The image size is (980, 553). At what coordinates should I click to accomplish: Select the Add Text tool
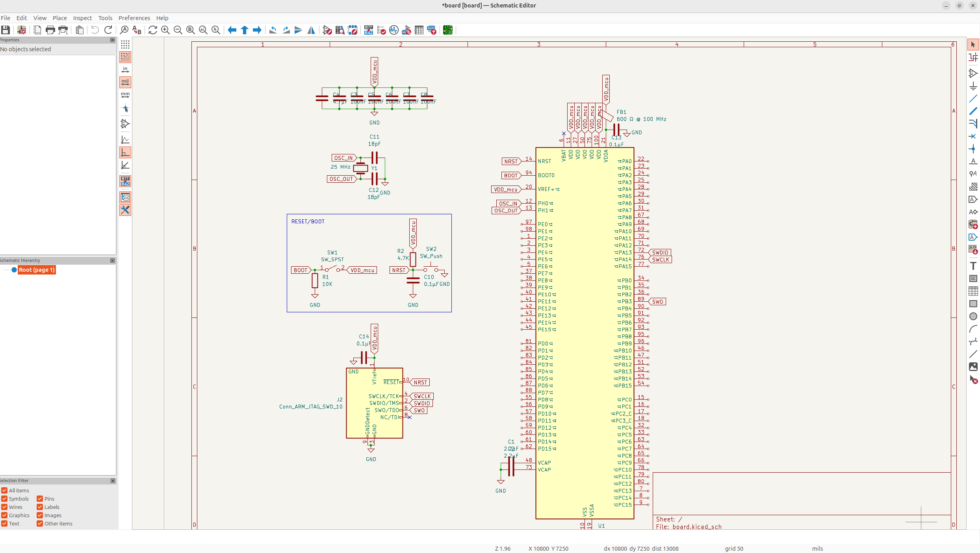[x=973, y=266]
